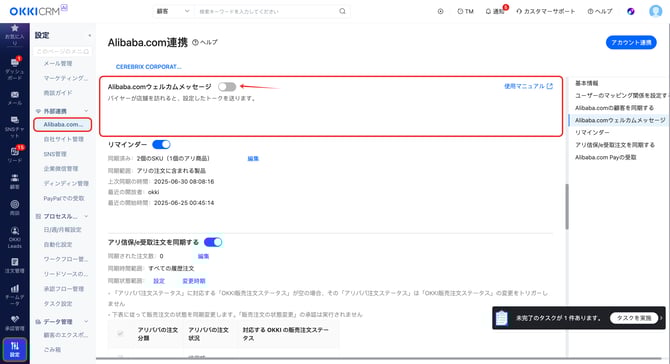This screenshot has width=670, height=364.
Task: Collapse the データ管理 section
Action: point(86,322)
